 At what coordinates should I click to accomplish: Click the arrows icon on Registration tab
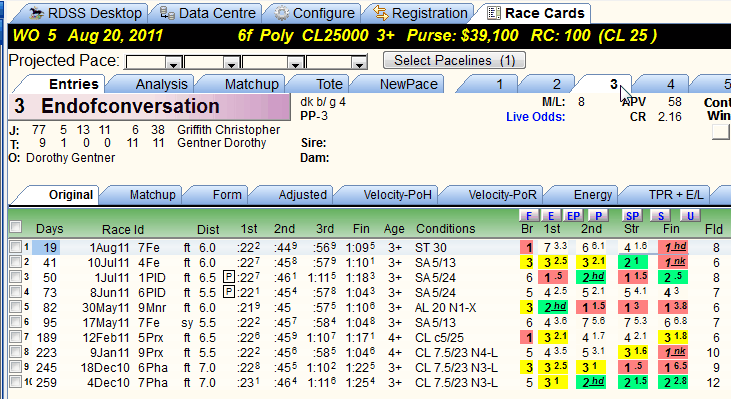381,13
